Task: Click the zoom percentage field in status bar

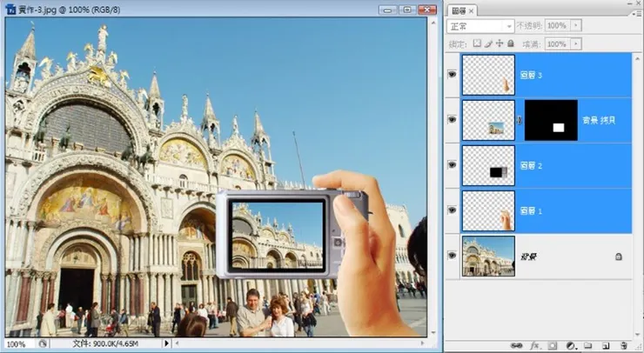Action: 16,344
